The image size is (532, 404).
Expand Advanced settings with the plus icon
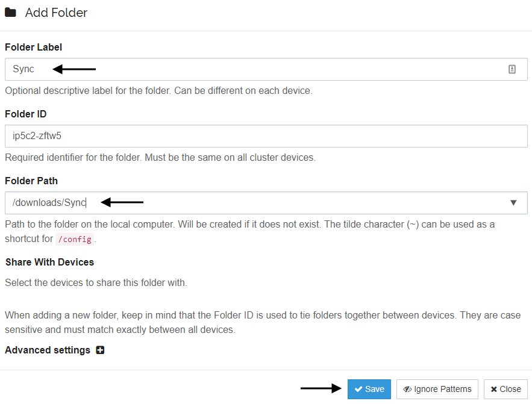(x=100, y=350)
